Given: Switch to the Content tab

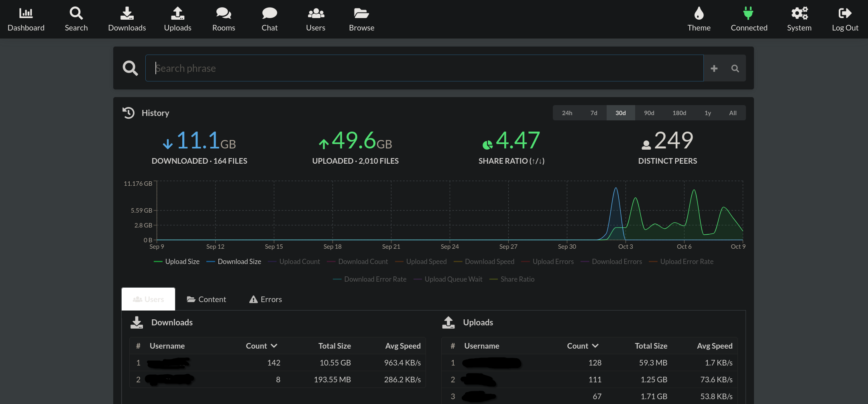Looking at the screenshot, I should click(206, 299).
